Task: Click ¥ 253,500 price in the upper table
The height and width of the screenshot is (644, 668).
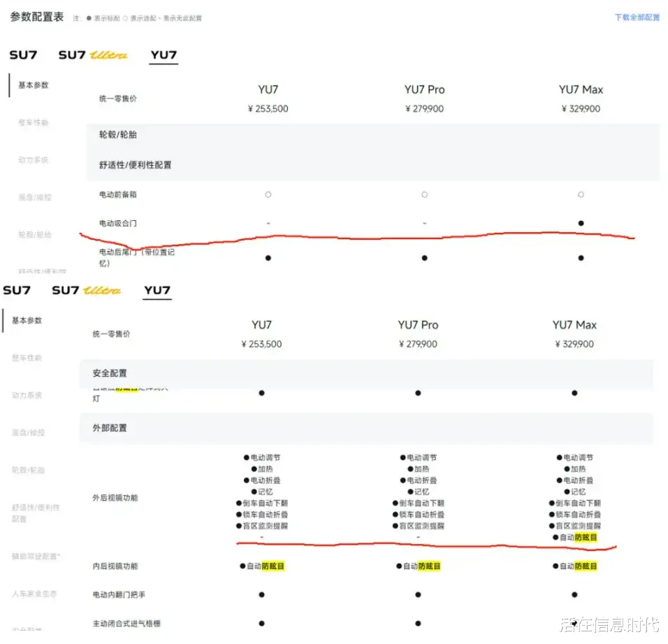Action: [x=268, y=108]
